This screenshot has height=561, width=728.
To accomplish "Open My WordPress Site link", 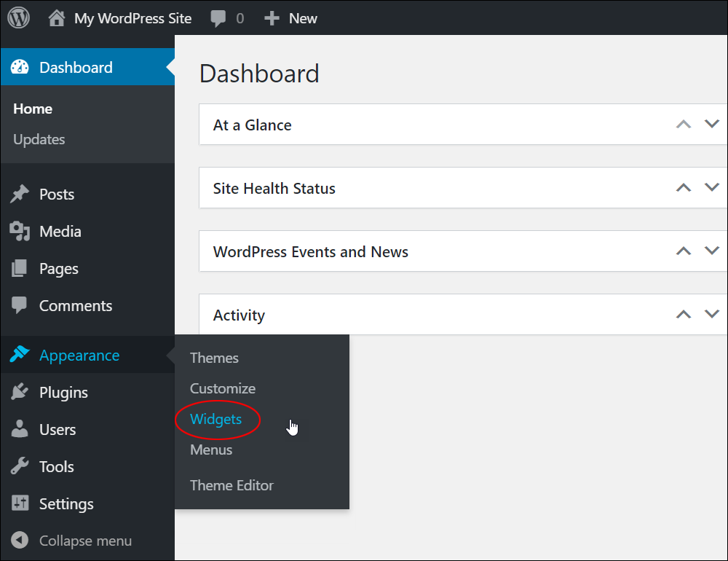I will [132, 19].
